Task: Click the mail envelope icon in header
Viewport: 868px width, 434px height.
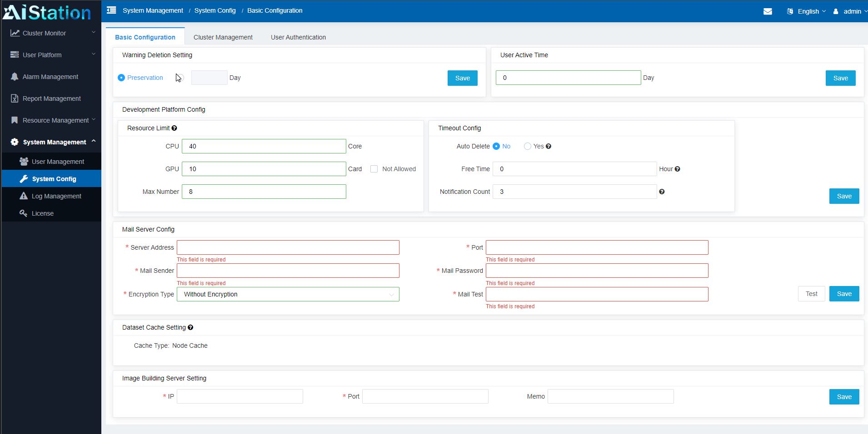Action: [768, 11]
